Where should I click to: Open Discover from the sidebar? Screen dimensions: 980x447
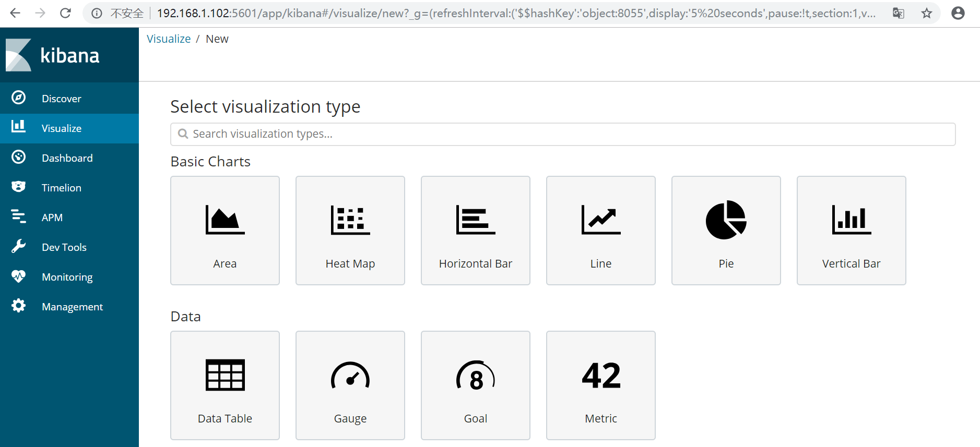(69, 99)
